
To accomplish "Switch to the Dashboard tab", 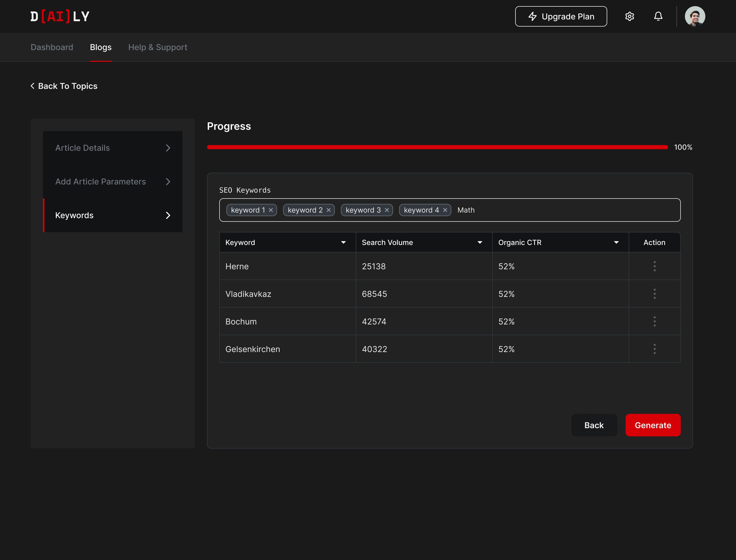I will (52, 47).
